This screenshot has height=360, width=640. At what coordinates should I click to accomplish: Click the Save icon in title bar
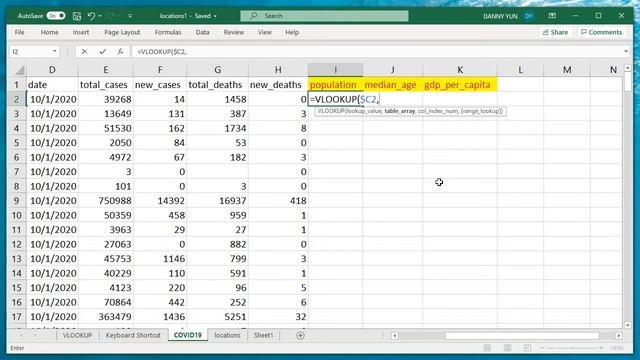77,16
